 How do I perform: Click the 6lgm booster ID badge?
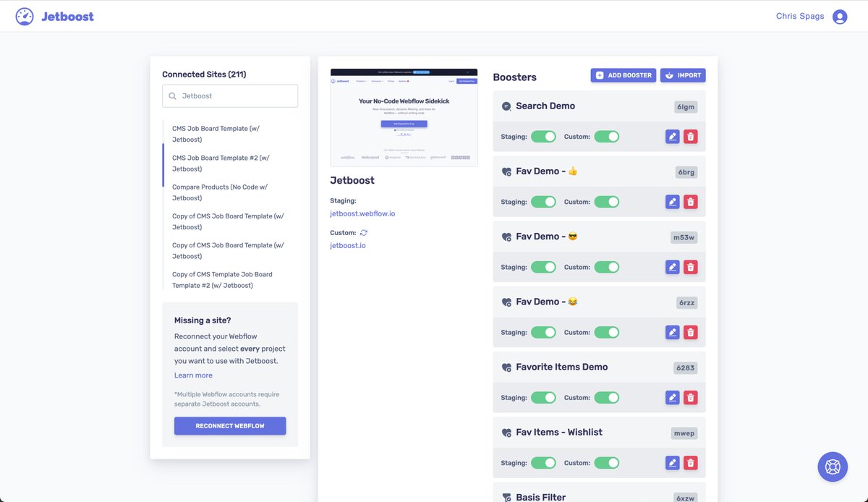tap(686, 107)
